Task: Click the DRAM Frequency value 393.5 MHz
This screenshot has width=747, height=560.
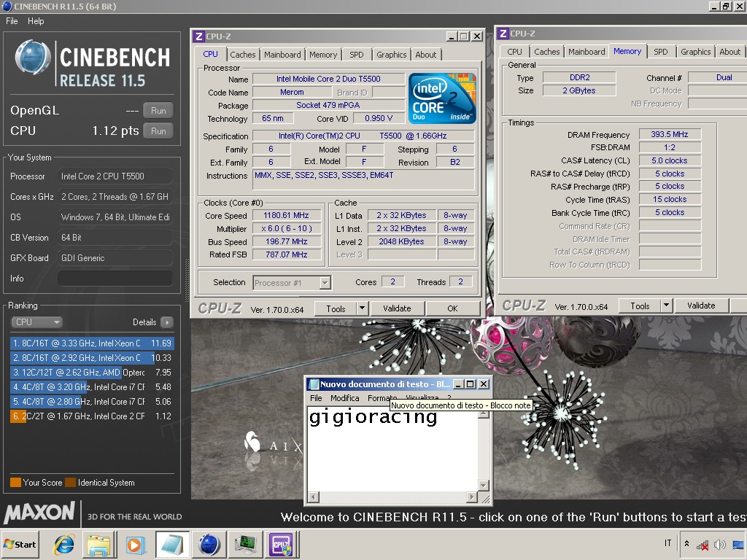Action: coord(670,134)
